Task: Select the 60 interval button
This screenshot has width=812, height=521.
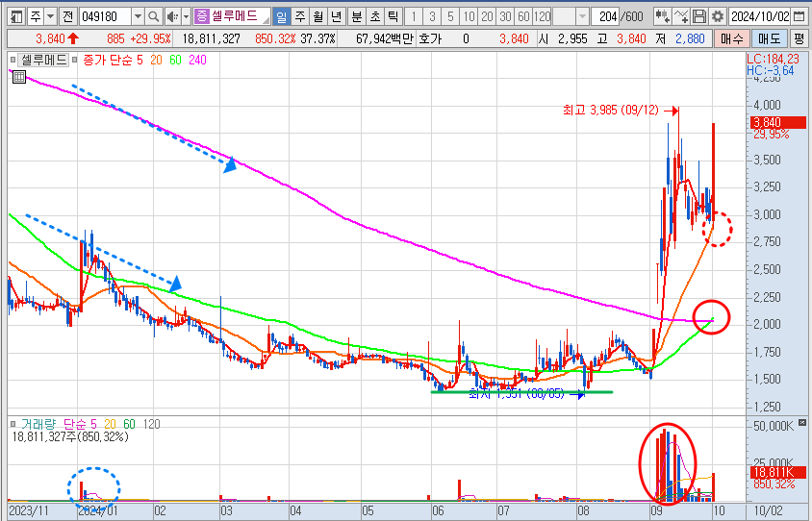Action: point(523,17)
